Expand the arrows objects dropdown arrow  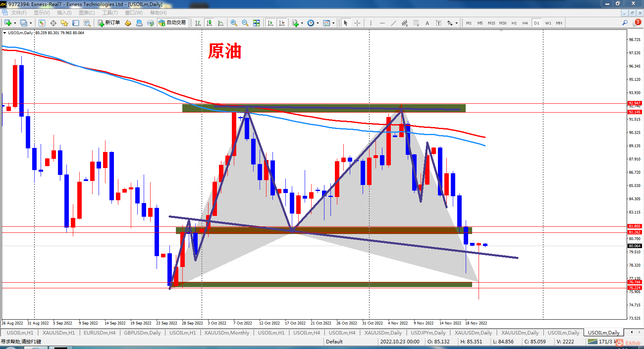coord(456,23)
